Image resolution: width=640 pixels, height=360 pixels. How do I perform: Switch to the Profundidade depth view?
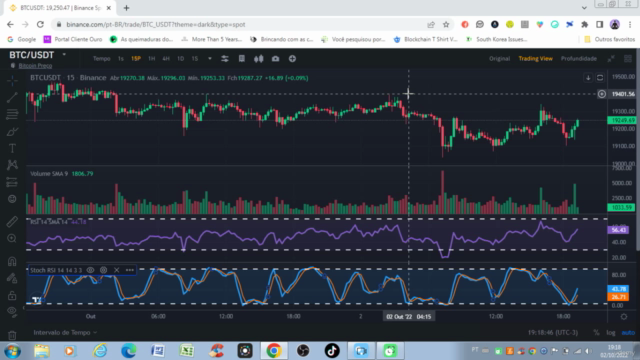(x=579, y=59)
